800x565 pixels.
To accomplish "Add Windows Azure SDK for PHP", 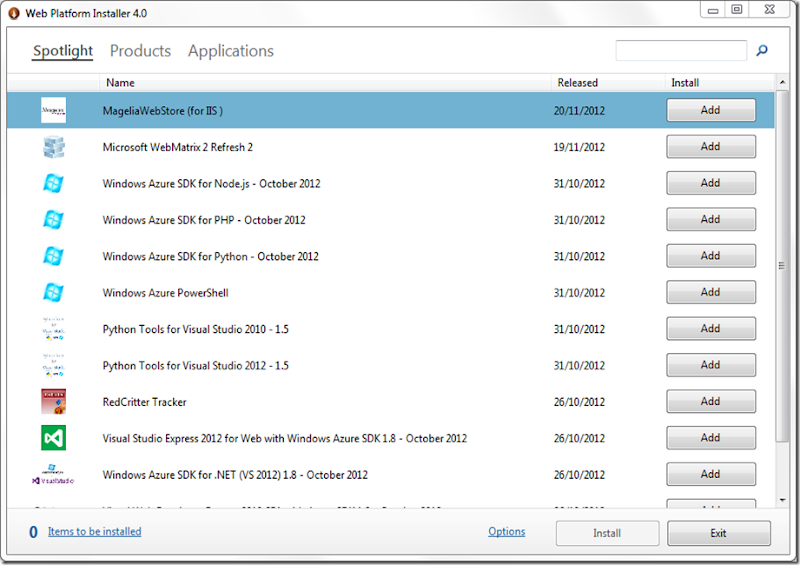I will (711, 219).
